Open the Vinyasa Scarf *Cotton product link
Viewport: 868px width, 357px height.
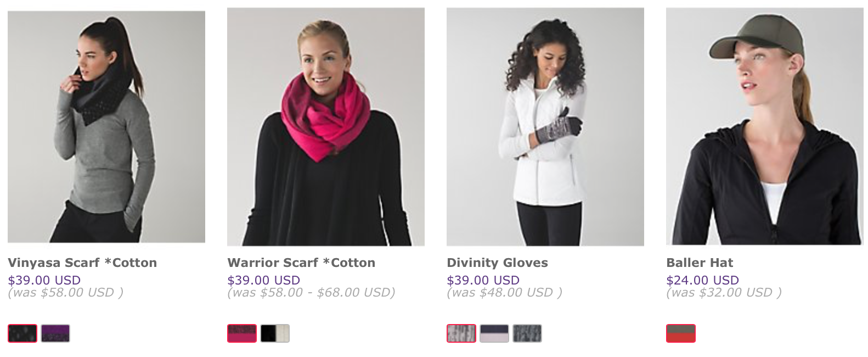82,263
